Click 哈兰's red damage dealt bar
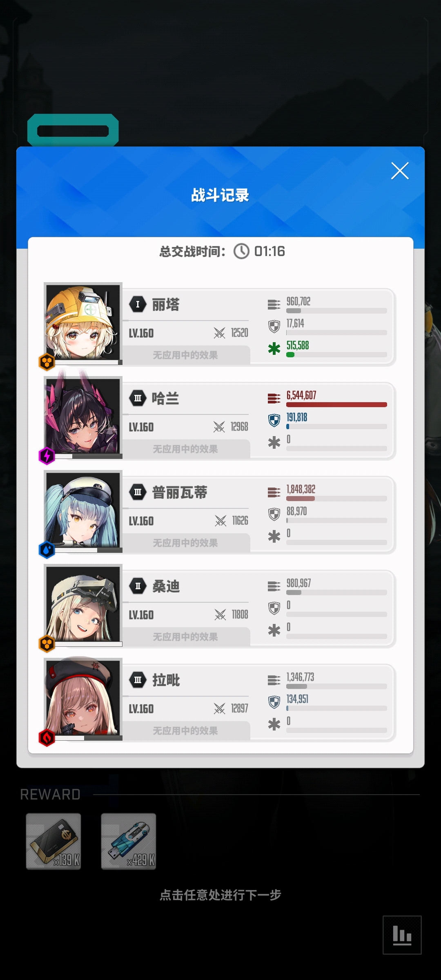Viewport: 441px width, 980px height. tap(336, 405)
